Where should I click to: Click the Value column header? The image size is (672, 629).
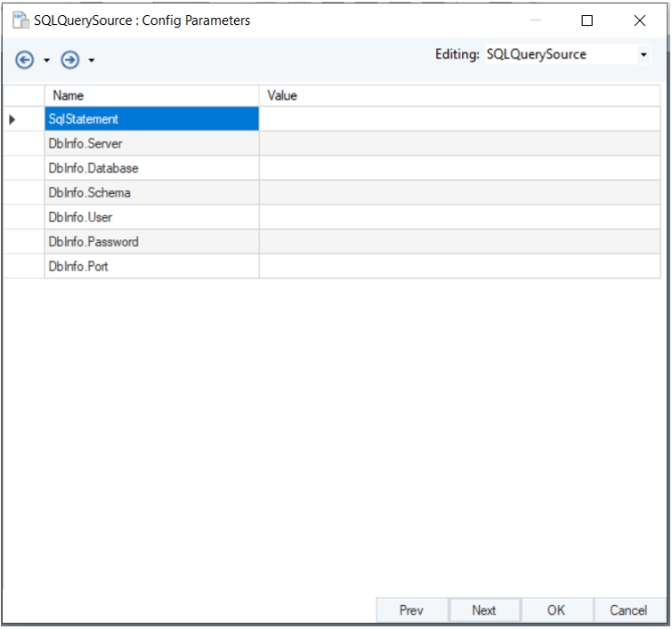point(460,95)
